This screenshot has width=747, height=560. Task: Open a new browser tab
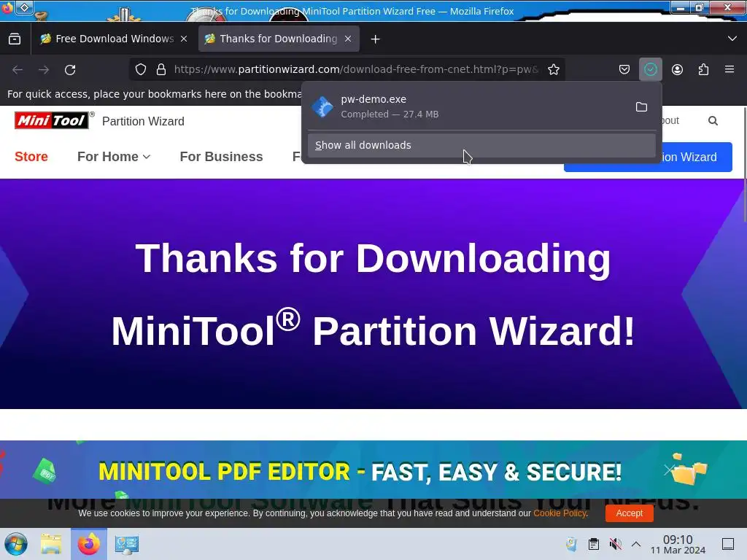pos(376,39)
